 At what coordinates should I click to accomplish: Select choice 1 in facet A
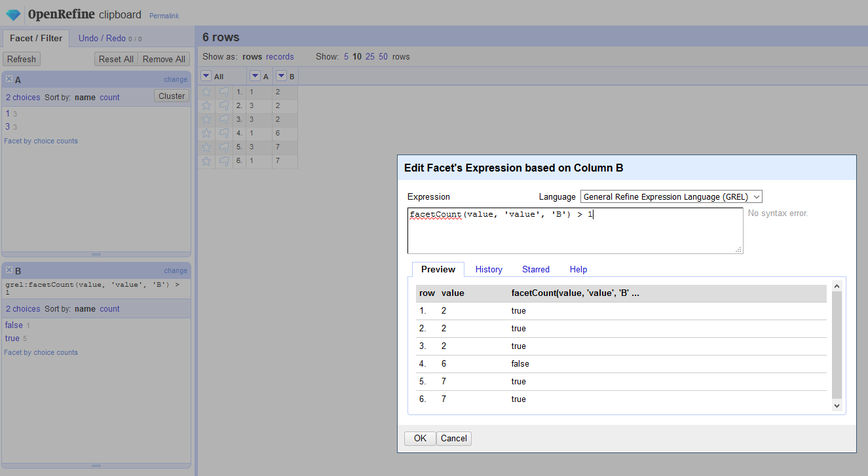(x=8, y=113)
